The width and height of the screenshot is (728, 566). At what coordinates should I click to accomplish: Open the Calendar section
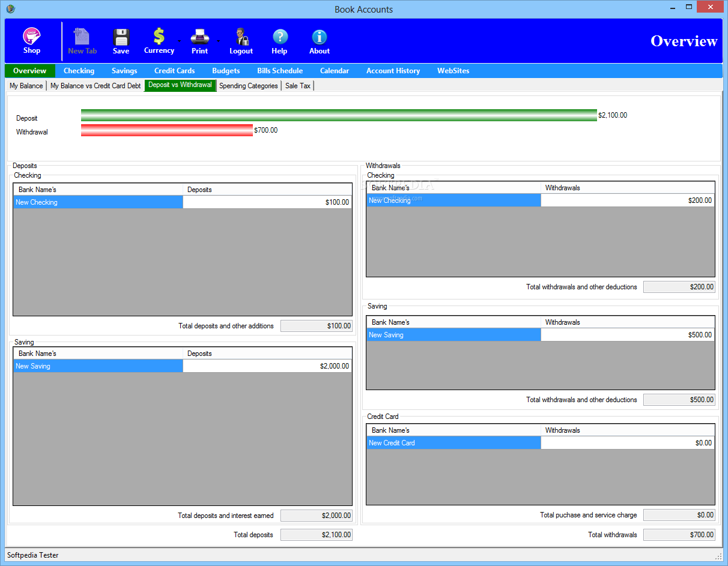pos(335,71)
